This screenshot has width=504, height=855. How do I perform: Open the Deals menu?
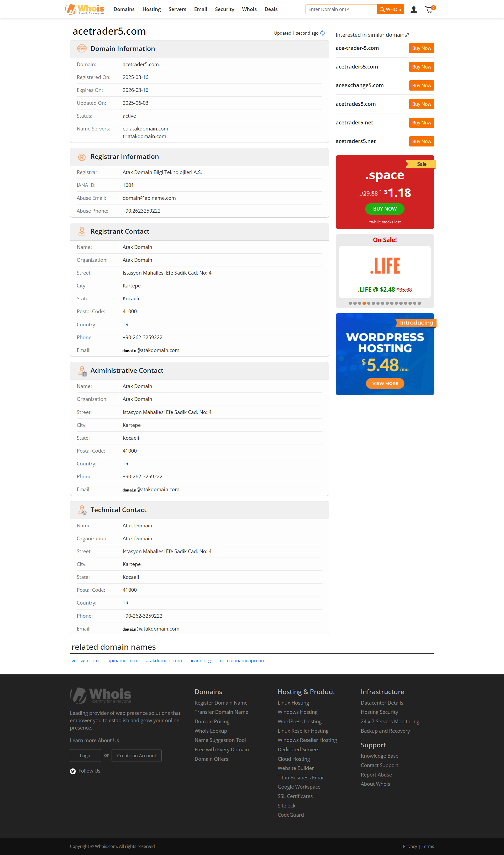(x=271, y=9)
